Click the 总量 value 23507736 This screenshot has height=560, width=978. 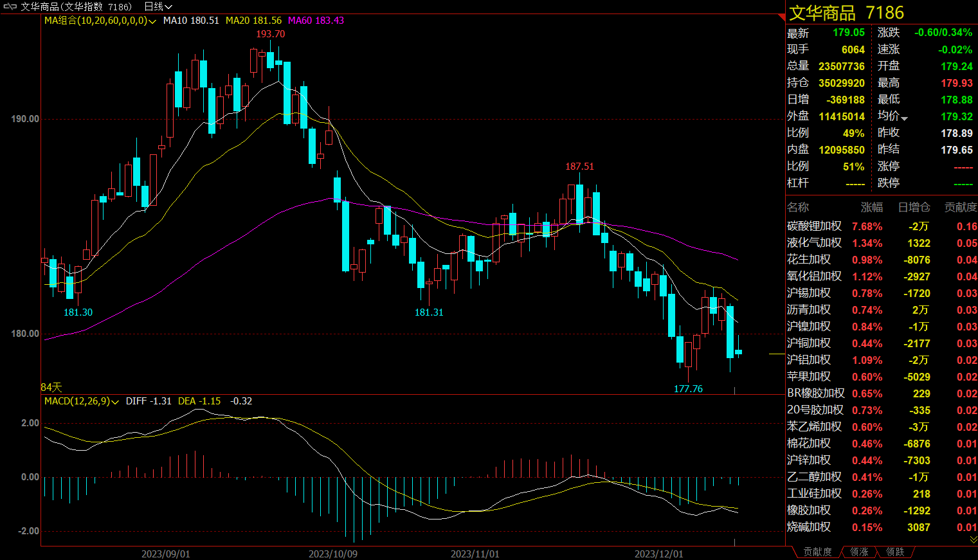pos(842,66)
